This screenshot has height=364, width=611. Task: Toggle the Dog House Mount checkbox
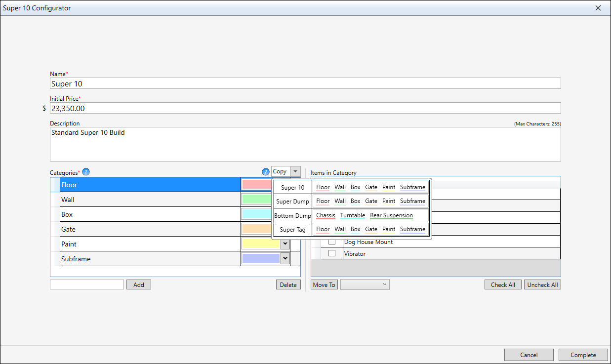pos(332,242)
